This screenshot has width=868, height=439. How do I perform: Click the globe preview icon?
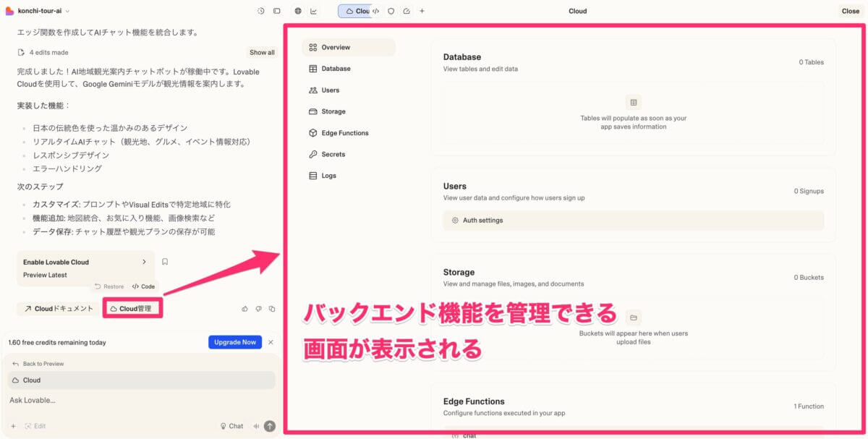[x=298, y=11]
